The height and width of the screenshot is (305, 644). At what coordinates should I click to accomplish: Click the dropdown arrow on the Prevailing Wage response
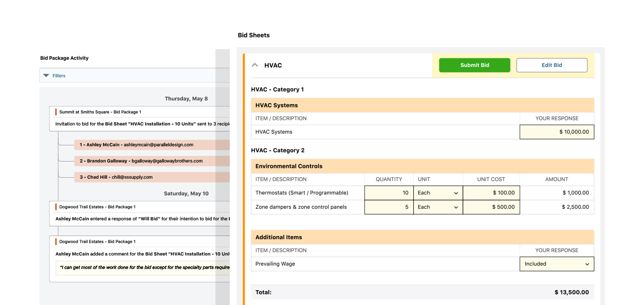pos(587,264)
